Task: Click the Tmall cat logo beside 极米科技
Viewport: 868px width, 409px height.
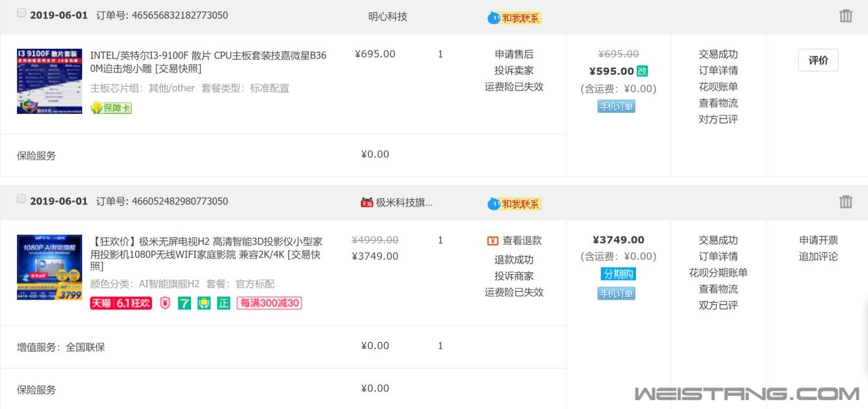Action: point(367,203)
